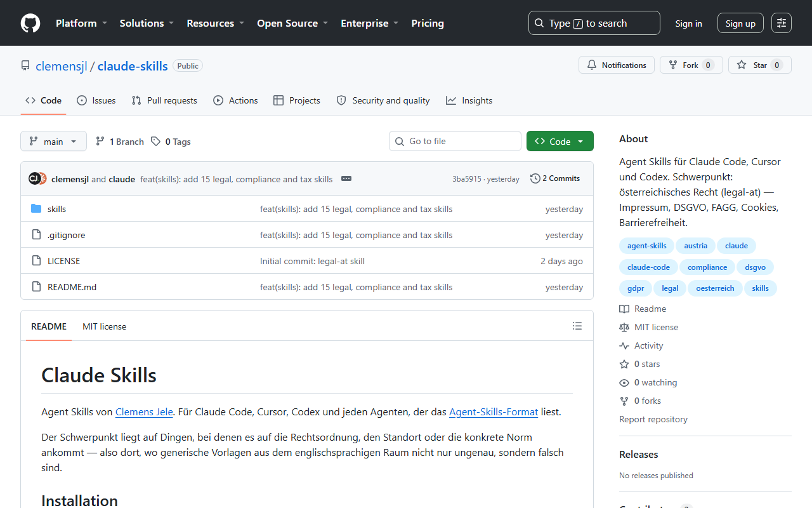Image resolution: width=812 pixels, height=508 pixels.
Task: Open the Resources dropdown
Action: click(x=215, y=23)
